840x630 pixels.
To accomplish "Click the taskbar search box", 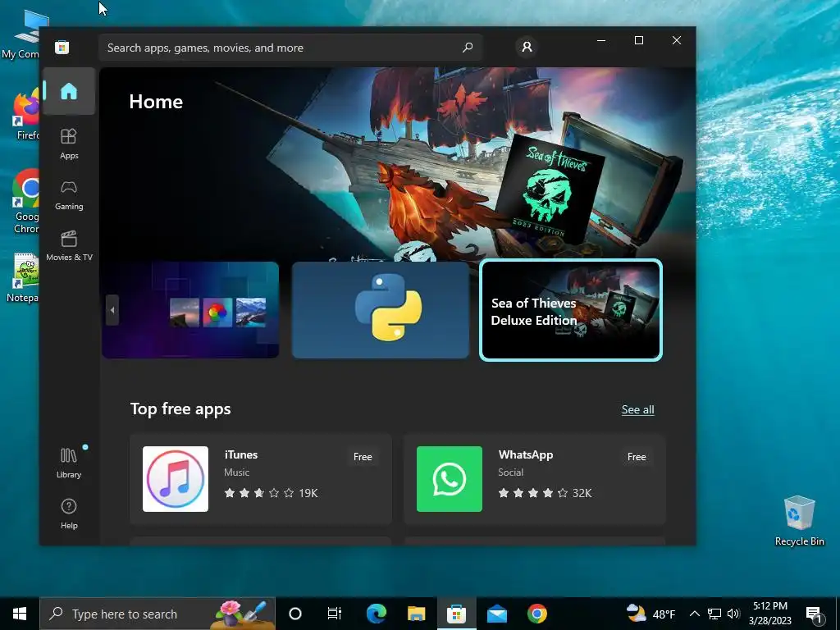I will [x=157, y=614].
